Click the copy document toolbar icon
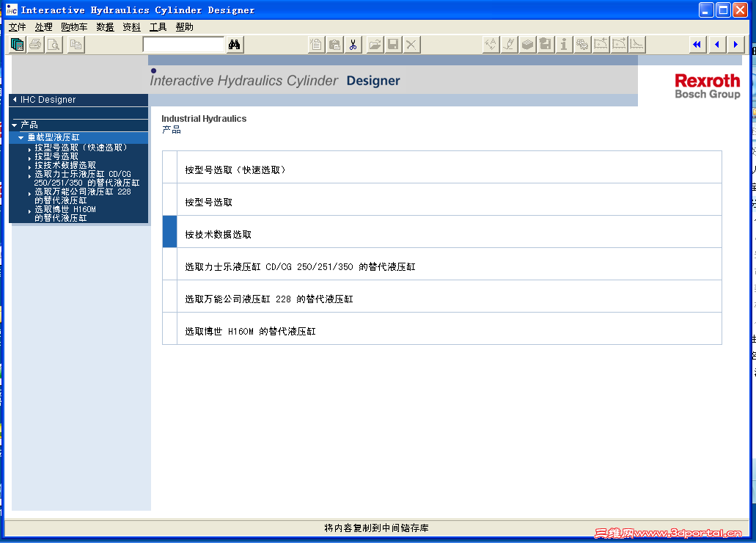Viewport: 756px width, 543px height. tap(316, 45)
